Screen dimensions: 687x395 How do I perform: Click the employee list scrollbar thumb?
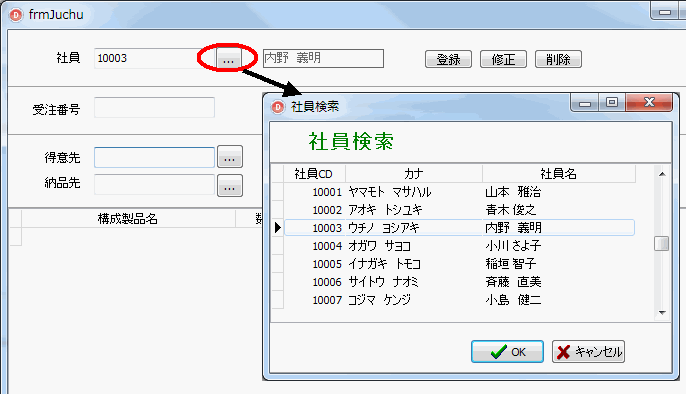click(x=662, y=244)
